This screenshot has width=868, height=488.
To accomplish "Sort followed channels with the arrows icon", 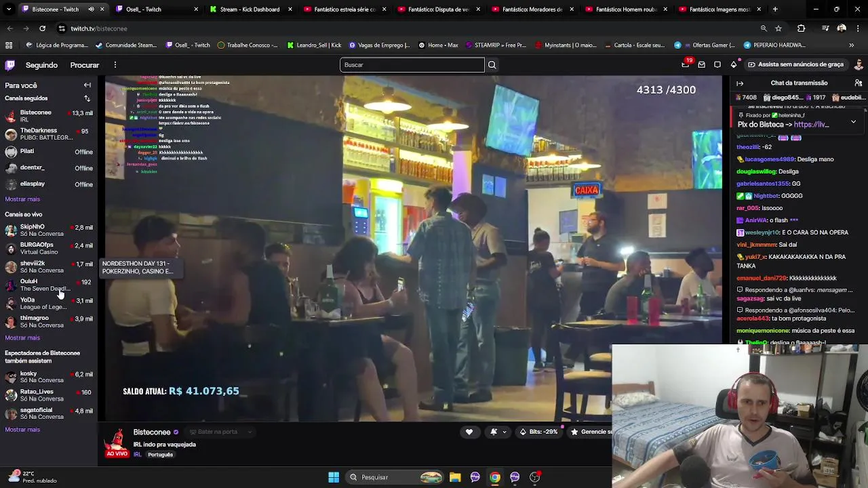I will tap(87, 98).
